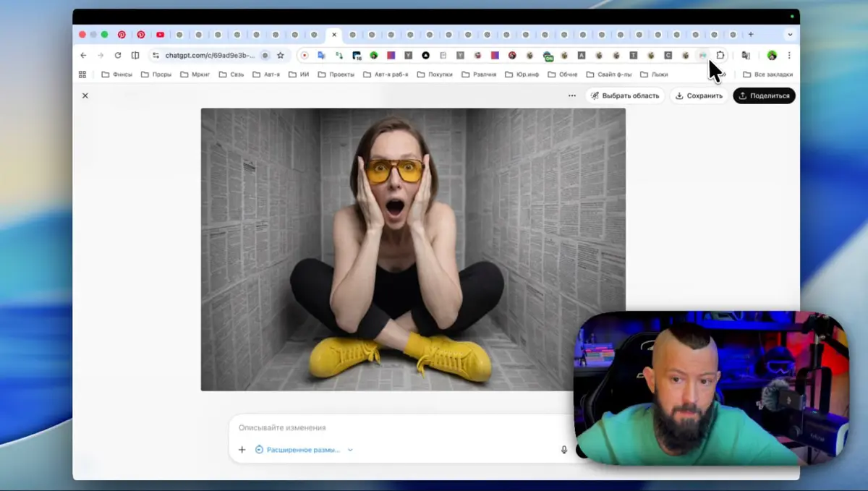Click the green ON extension icon
This screenshot has height=491, width=868.
548,56
